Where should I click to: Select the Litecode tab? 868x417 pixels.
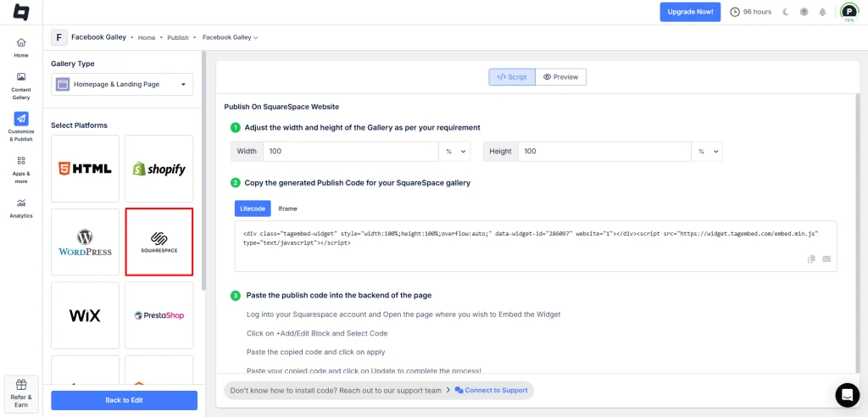pos(253,208)
